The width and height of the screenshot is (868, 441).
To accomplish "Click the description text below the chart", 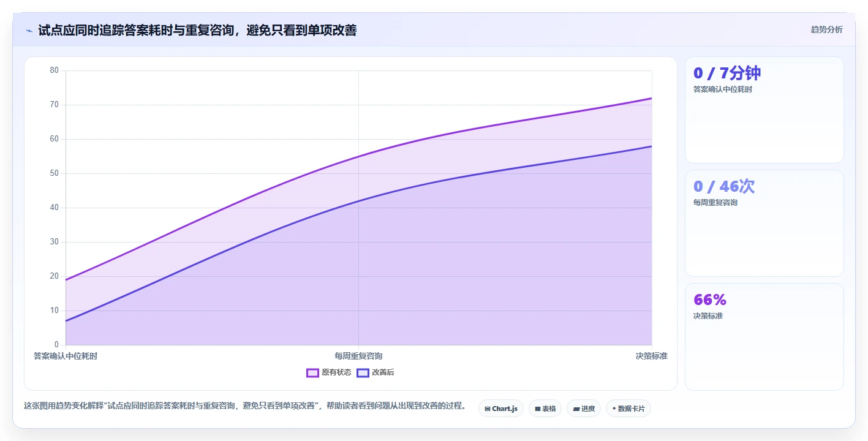I will point(245,405).
